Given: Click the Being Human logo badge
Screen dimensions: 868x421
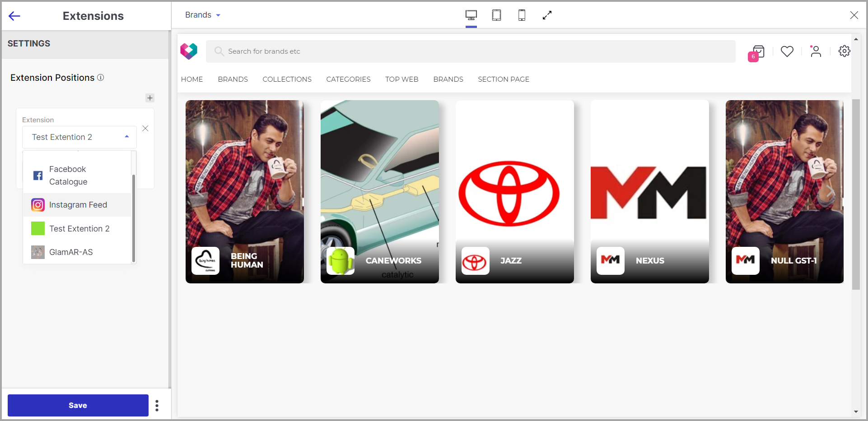Looking at the screenshot, I should [205, 261].
